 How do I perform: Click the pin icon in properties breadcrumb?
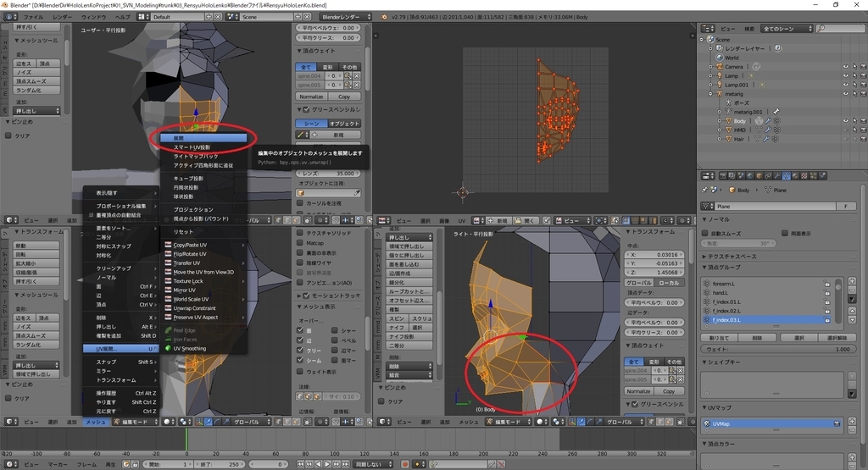click(x=704, y=190)
